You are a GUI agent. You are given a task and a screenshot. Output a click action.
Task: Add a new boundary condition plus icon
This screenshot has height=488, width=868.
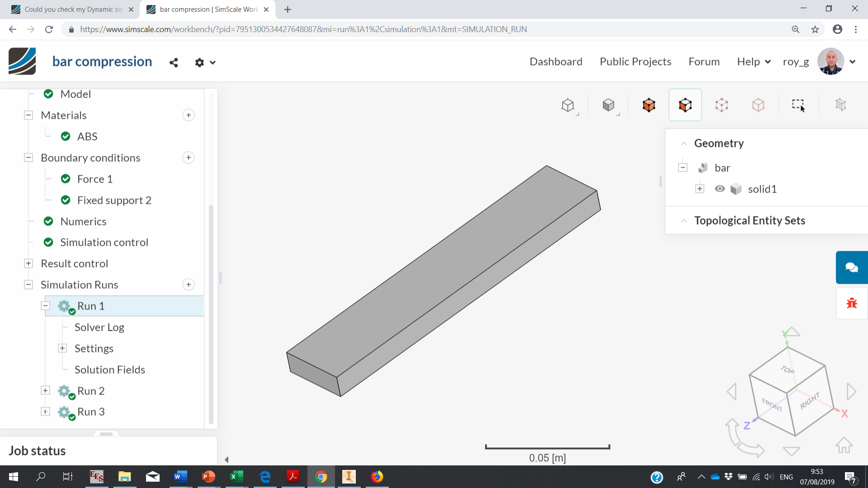click(x=189, y=158)
